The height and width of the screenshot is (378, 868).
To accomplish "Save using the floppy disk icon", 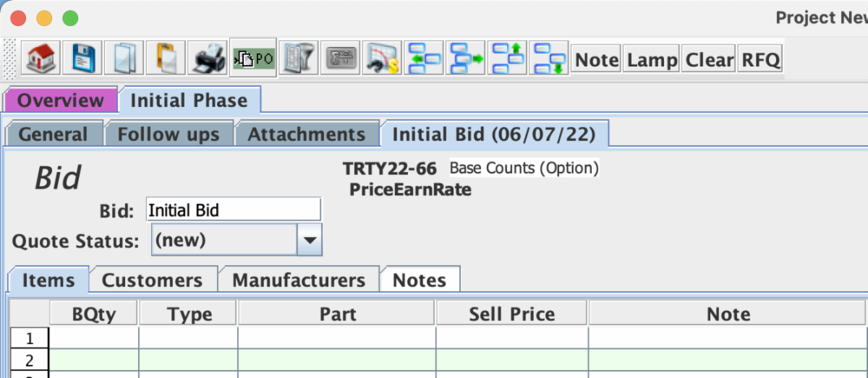I will tap(82, 59).
